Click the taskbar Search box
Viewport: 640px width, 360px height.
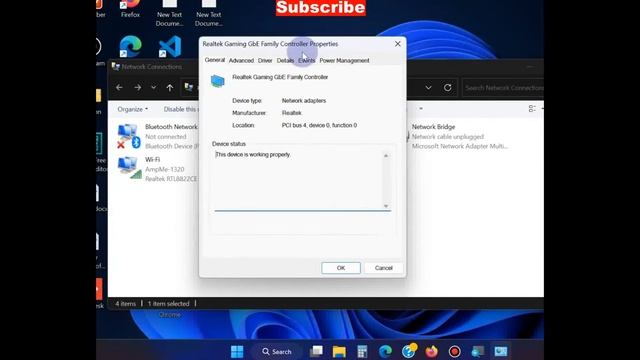pyautogui.click(x=277, y=351)
